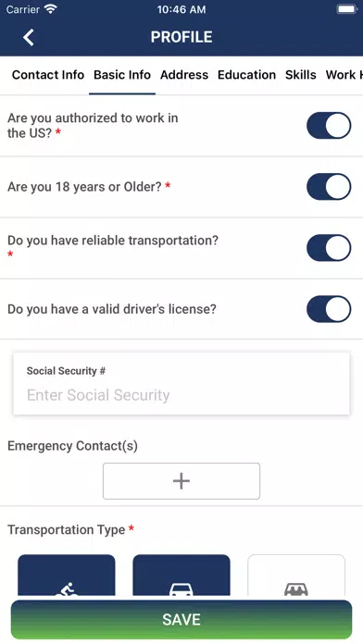Toggle reliable transportation switch
This screenshot has height=644, width=363.
pyautogui.click(x=329, y=248)
